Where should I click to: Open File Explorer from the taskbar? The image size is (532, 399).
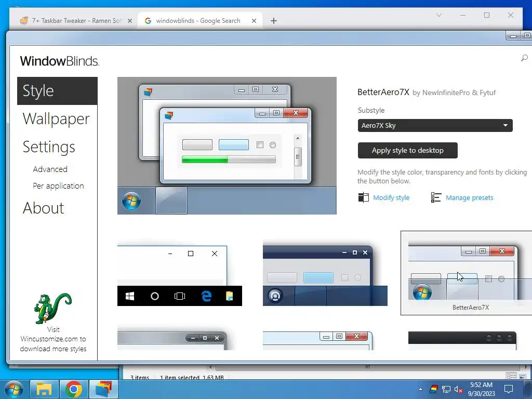click(44, 389)
